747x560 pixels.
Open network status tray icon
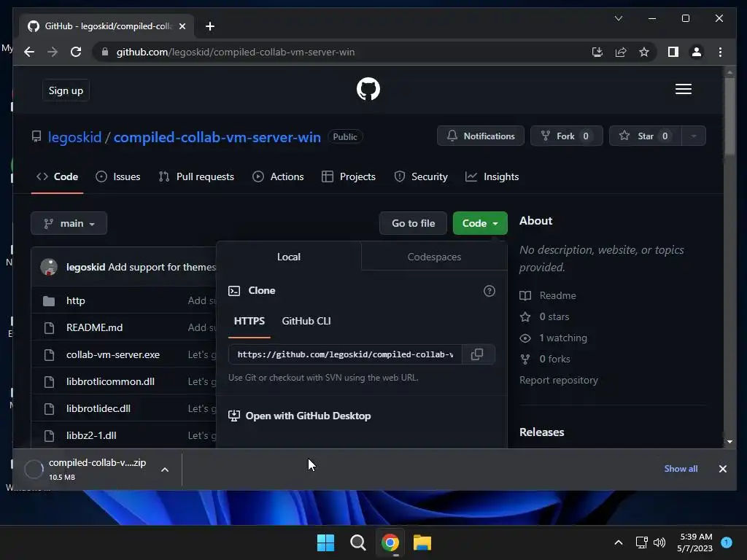coord(641,542)
